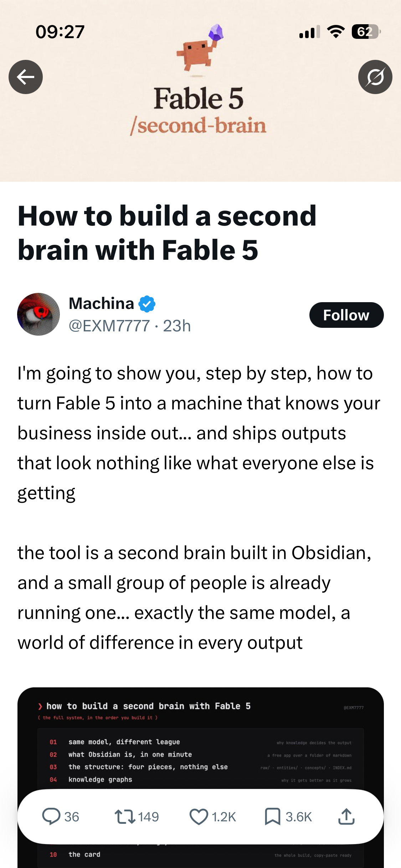Open the Machina display name
This screenshot has width=401, height=868.
pyautogui.click(x=101, y=304)
